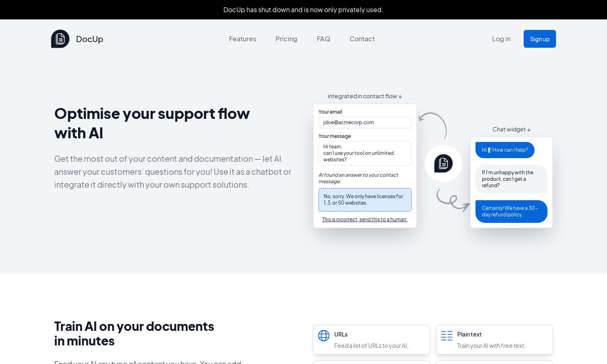Click the AI answer box about licenses
607x364 pixels.
[365, 200]
